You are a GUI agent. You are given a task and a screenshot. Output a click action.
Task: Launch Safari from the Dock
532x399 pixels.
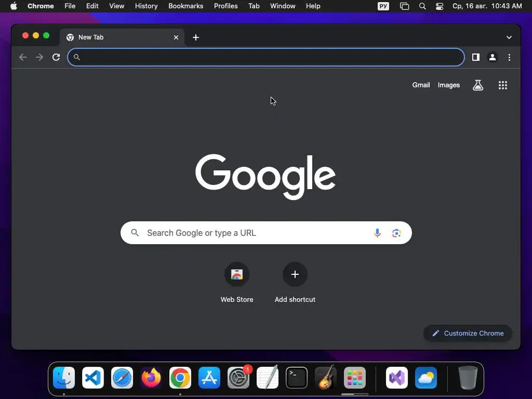[122, 378]
